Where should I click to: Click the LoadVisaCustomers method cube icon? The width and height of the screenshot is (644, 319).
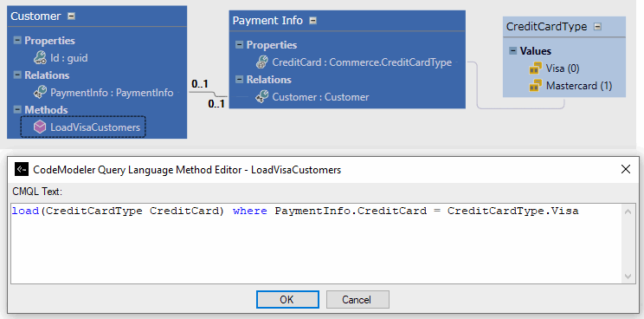(40, 127)
